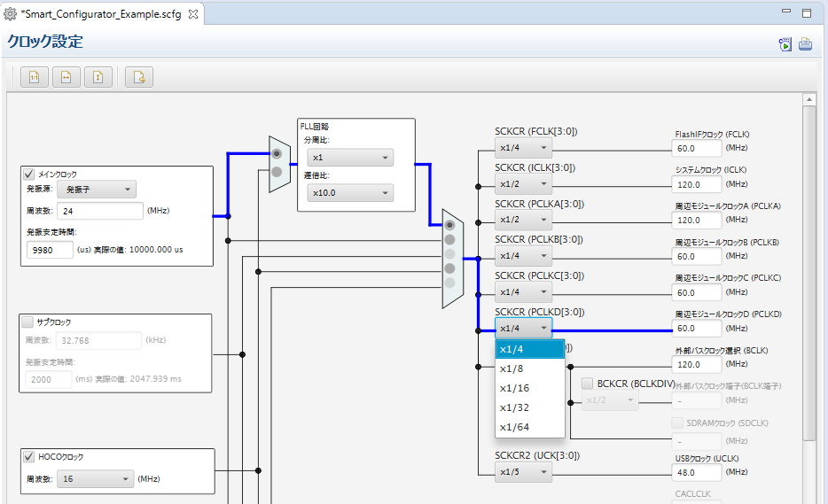Select the Smart_Configurator_Example.scfg editor tab

click(x=102, y=15)
